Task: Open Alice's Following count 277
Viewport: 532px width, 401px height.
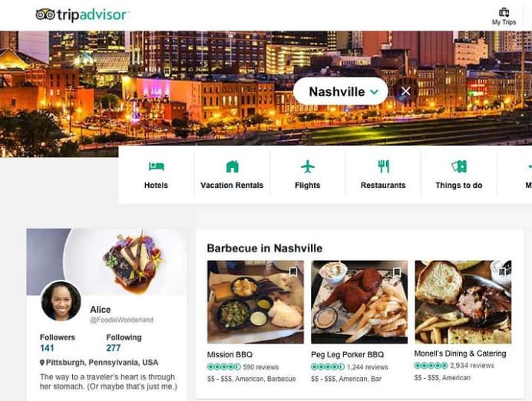Action: (x=114, y=348)
